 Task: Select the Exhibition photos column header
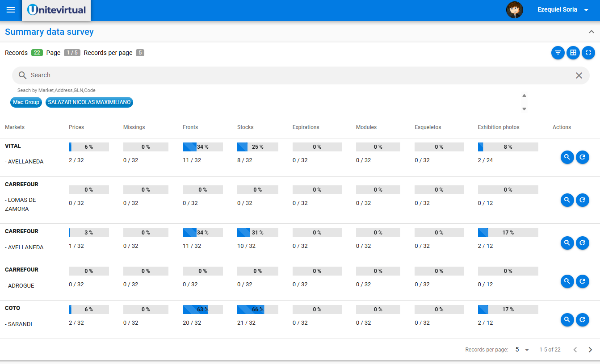click(498, 127)
